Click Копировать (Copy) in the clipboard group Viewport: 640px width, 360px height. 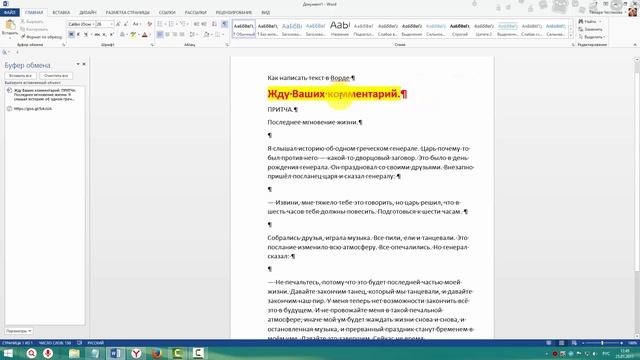click(x=34, y=29)
